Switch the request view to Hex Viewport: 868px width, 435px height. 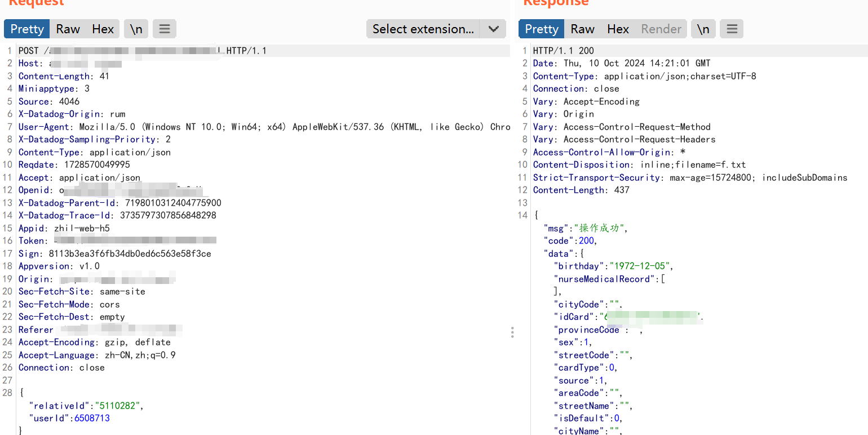click(103, 29)
